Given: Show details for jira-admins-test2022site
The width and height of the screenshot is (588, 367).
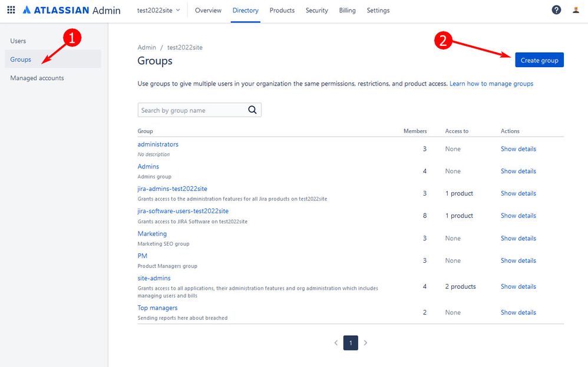Looking at the screenshot, I should coord(518,193).
